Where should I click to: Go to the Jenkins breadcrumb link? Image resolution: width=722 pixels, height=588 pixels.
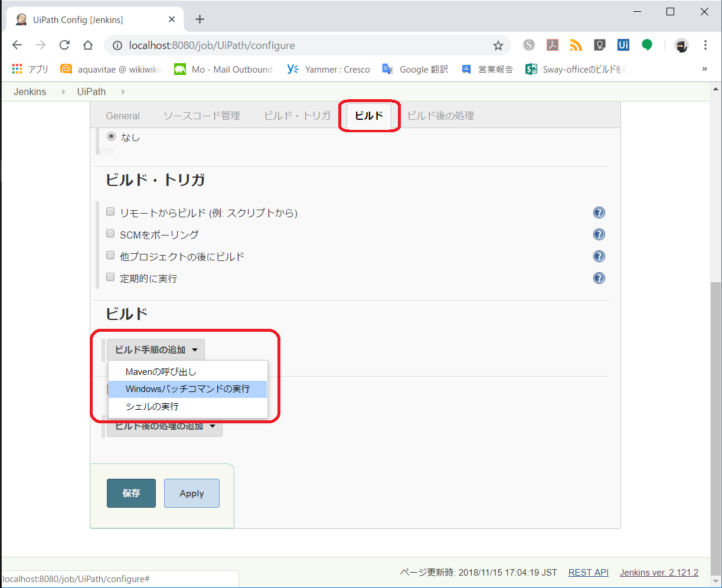[x=30, y=92]
